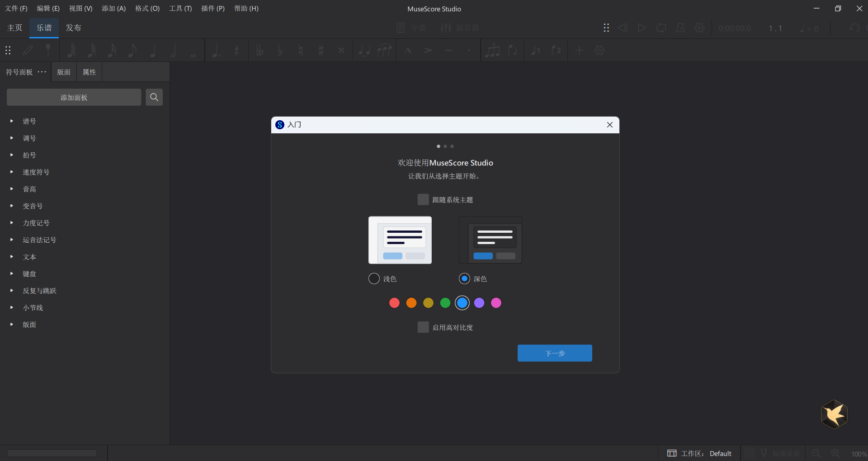Click the 添加面板 (Add palette) button

coord(74,97)
